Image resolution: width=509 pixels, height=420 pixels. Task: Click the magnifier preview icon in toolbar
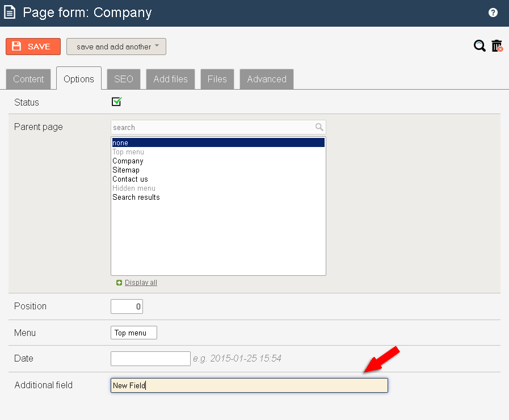click(x=479, y=46)
